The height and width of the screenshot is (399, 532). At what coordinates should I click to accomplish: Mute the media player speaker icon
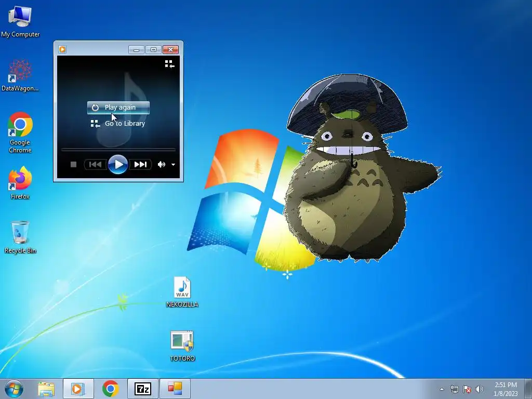[162, 165]
